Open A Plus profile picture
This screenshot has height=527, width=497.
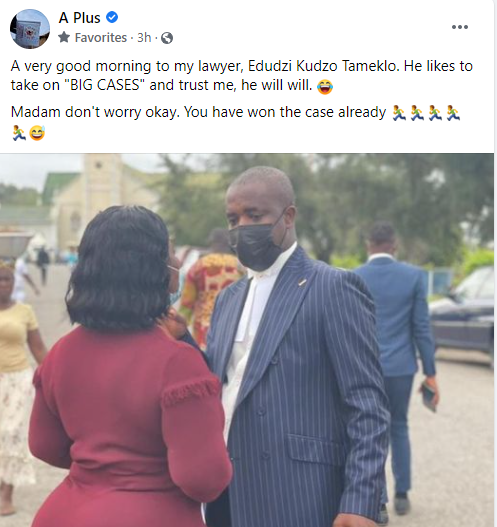[x=30, y=29]
